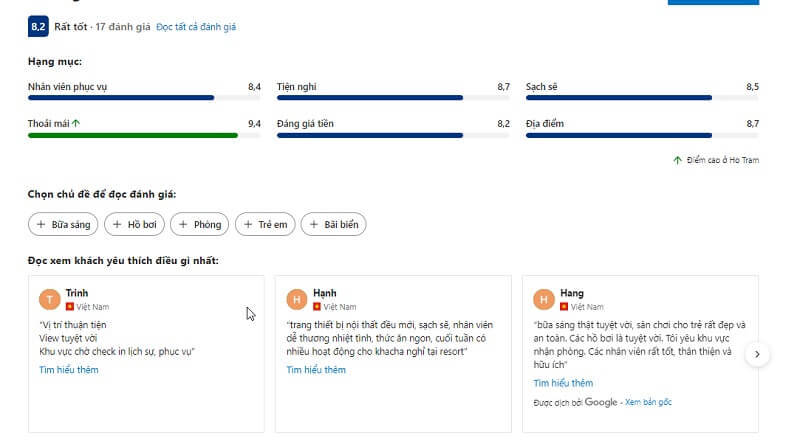Show next reviews with right chevron
800x444 pixels.
[x=757, y=354]
